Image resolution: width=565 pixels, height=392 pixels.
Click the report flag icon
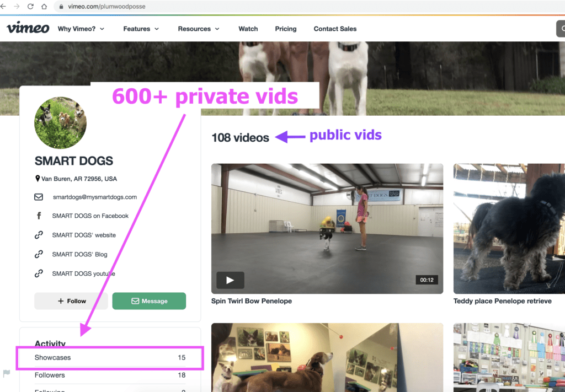click(x=7, y=373)
